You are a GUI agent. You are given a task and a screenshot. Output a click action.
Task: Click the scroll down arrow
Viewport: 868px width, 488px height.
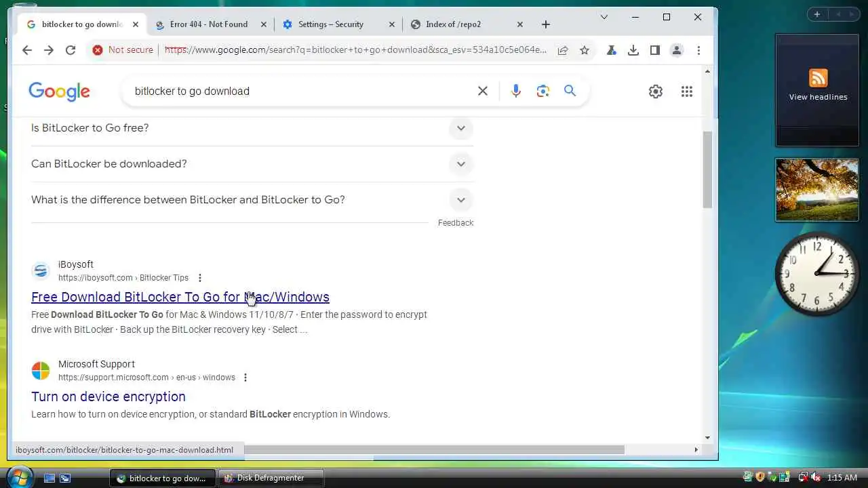pyautogui.click(x=708, y=438)
